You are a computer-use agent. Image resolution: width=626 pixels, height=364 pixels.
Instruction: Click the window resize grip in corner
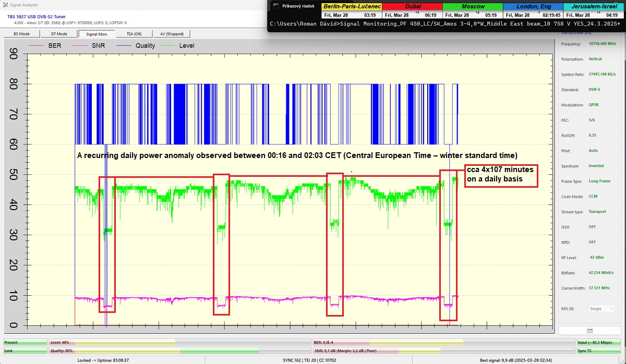[x=622, y=360]
